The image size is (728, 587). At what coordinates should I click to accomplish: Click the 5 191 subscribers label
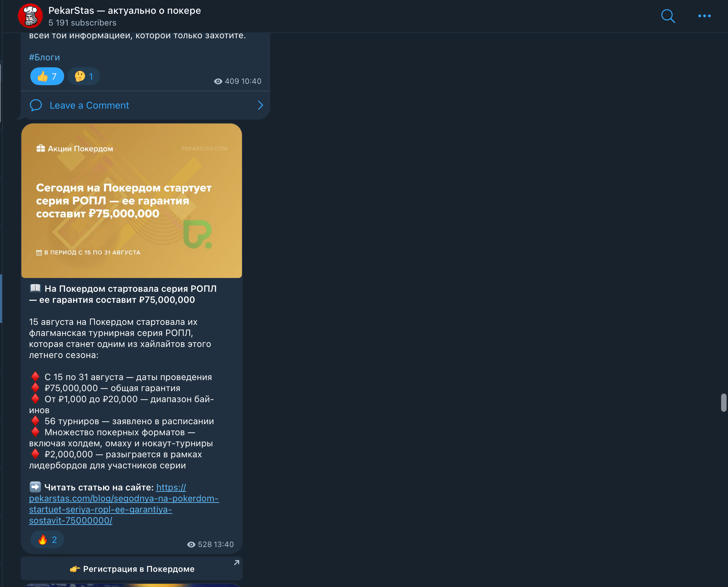pos(82,23)
